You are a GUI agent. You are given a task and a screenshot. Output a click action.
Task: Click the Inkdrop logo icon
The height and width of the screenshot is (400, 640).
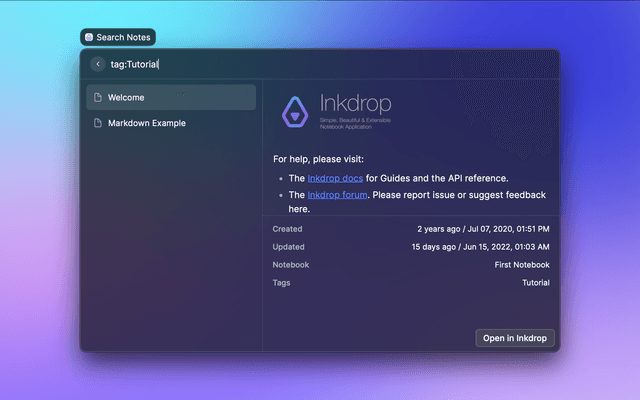tap(295, 109)
